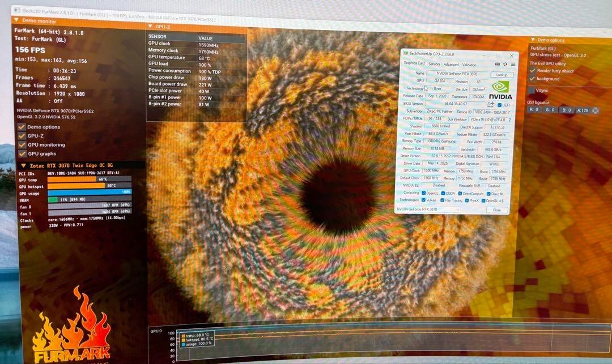Toggle the PhysX checkbox
612x364 pixels.
(x=466, y=201)
